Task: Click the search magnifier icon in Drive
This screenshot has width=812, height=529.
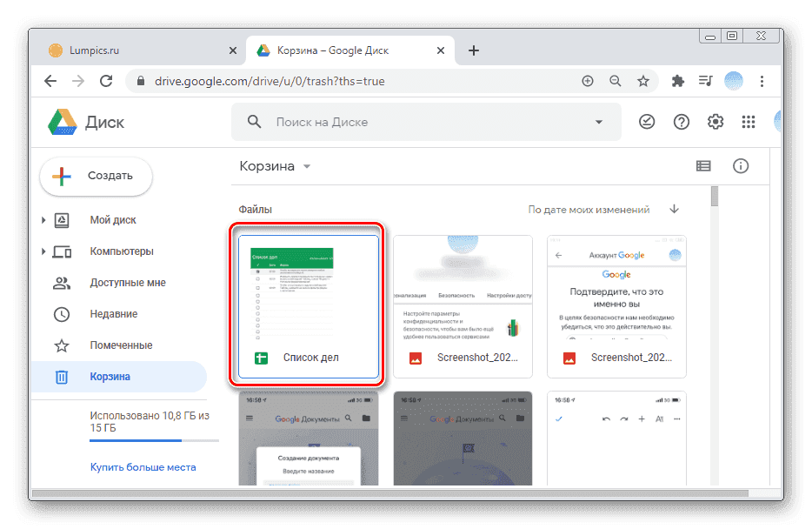Action: pyautogui.click(x=254, y=122)
